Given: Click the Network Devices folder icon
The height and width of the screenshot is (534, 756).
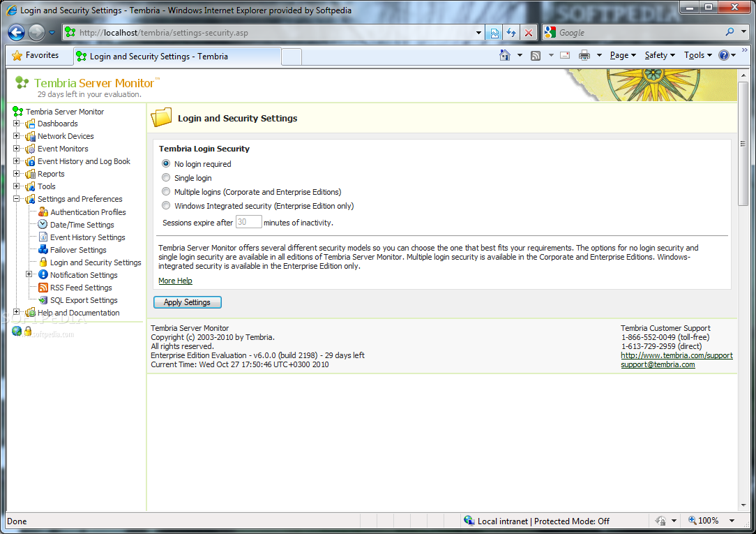Looking at the screenshot, I should click(x=30, y=137).
